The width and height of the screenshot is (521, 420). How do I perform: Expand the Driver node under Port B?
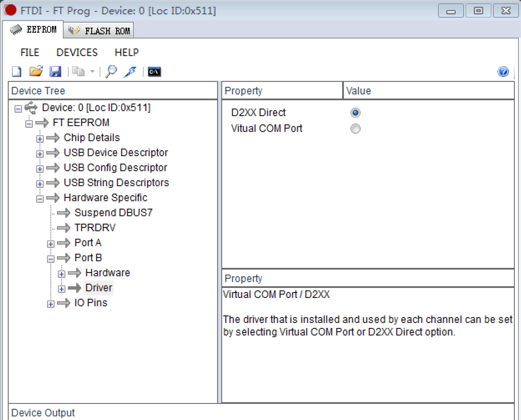61,289
